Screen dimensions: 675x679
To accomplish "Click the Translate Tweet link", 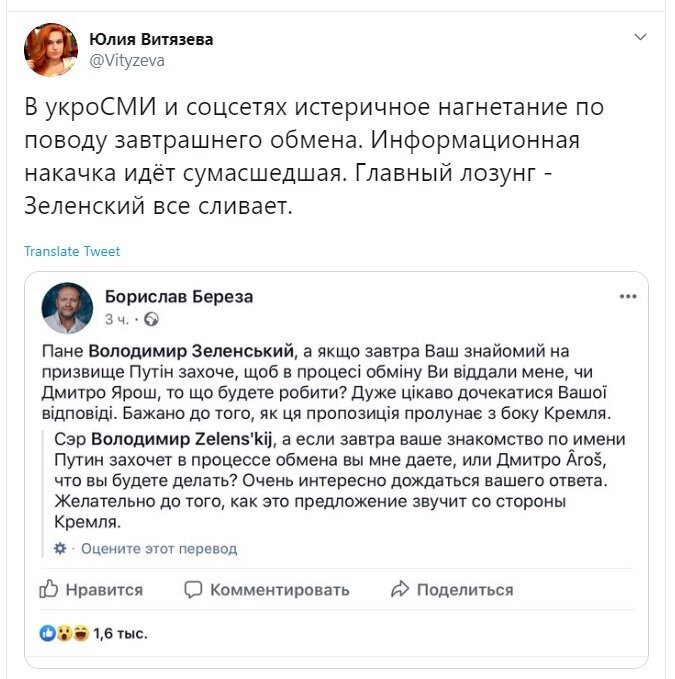I will point(72,251).
